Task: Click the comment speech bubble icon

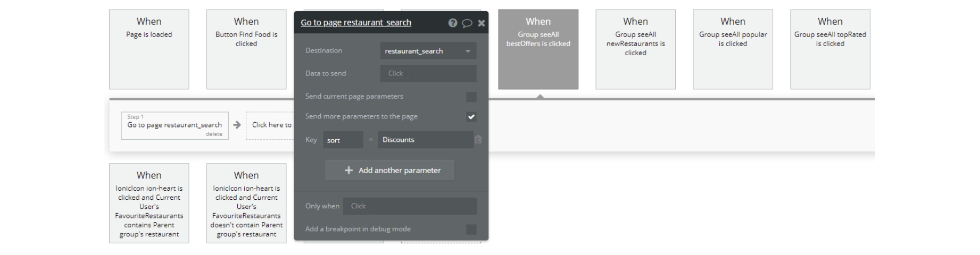Action: [x=467, y=23]
